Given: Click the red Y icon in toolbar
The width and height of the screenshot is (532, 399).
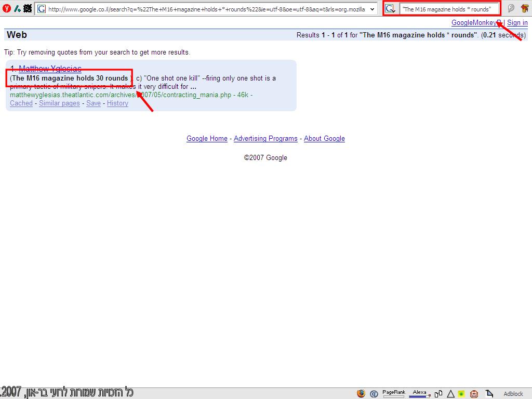Looking at the screenshot, I should point(6,8).
